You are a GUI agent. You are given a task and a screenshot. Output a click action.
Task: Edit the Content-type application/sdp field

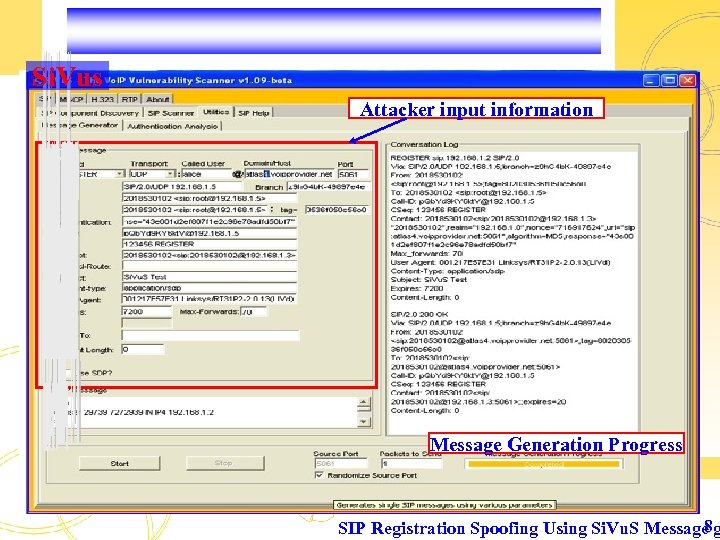click(x=209, y=288)
